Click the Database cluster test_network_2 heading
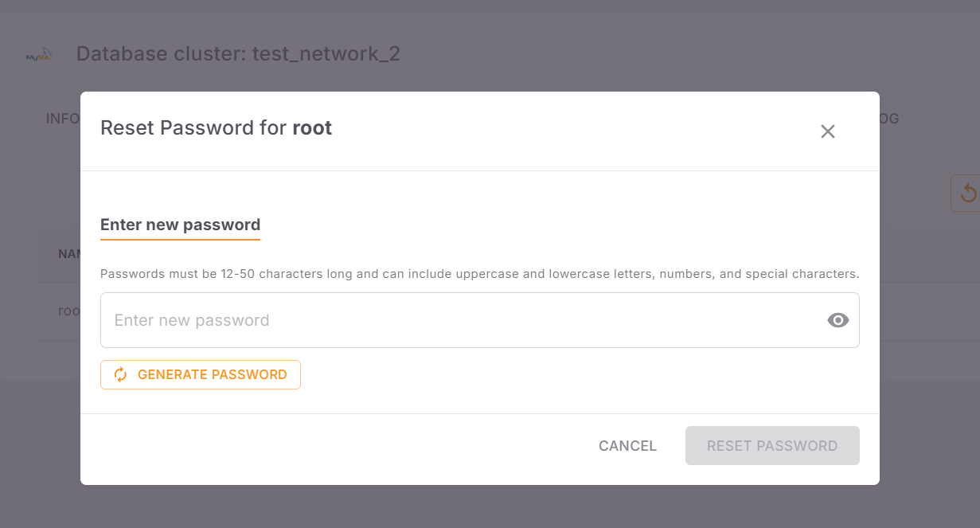The width and height of the screenshot is (980, 528). [238, 54]
